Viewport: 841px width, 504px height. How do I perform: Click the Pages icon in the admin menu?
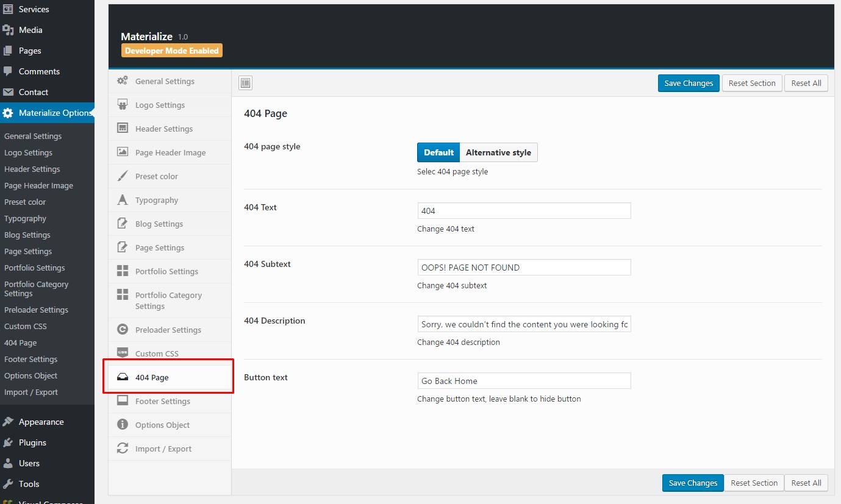click(8, 51)
